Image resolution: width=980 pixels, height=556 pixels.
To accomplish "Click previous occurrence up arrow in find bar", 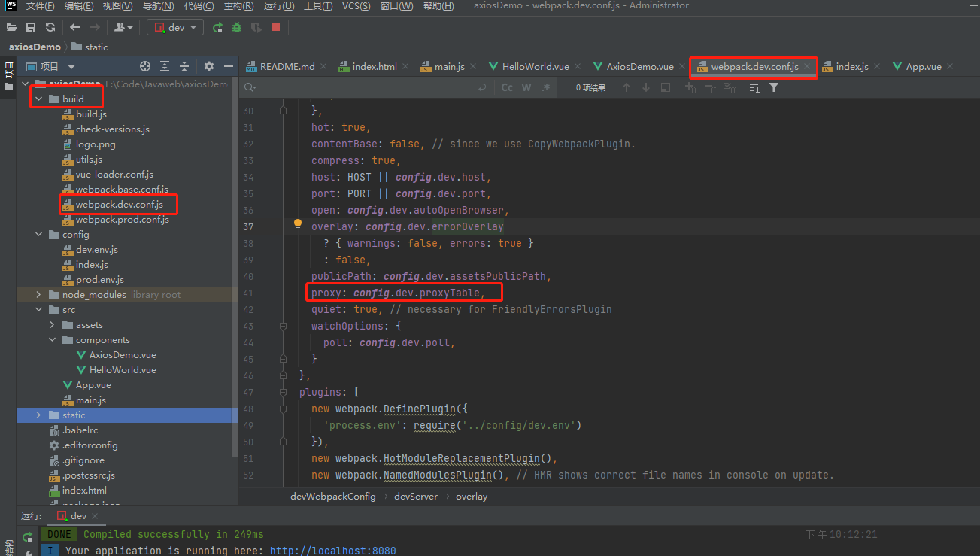I will pos(626,87).
